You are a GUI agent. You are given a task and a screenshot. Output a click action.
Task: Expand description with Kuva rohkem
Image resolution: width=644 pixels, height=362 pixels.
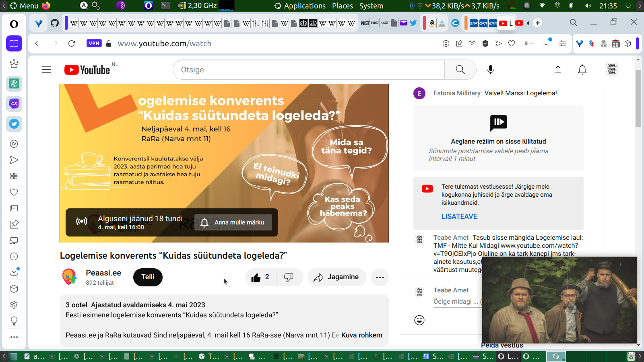(x=361, y=335)
